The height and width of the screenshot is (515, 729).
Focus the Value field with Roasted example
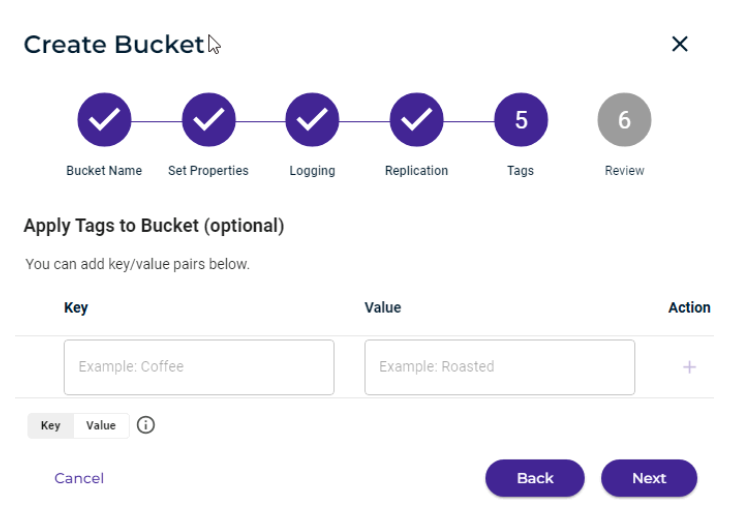500,367
